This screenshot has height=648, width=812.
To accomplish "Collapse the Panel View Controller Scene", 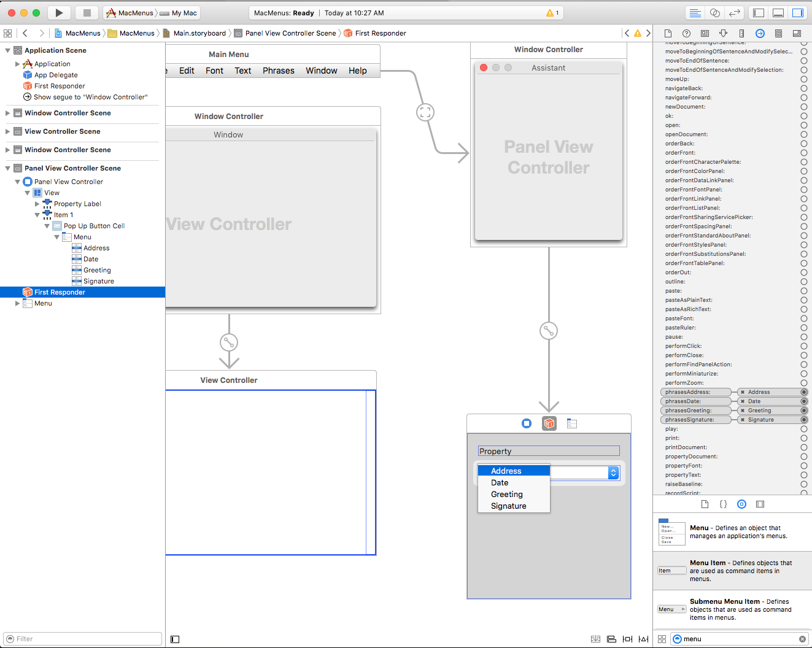I will click(7, 168).
